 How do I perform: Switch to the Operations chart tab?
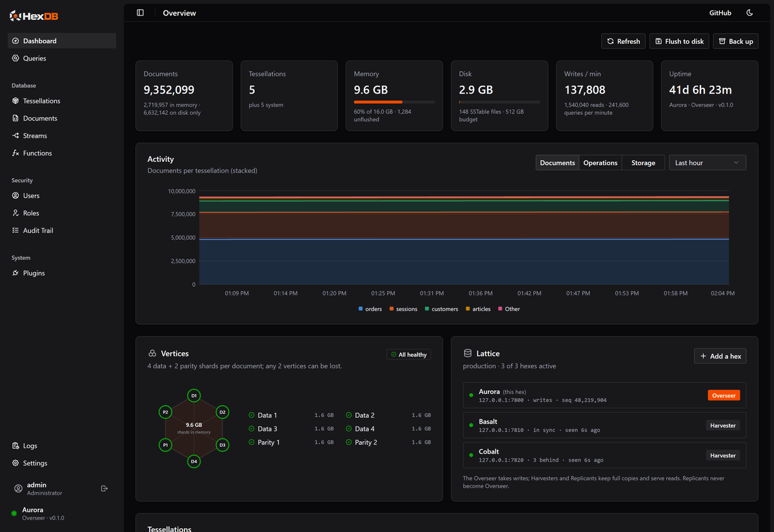click(600, 163)
